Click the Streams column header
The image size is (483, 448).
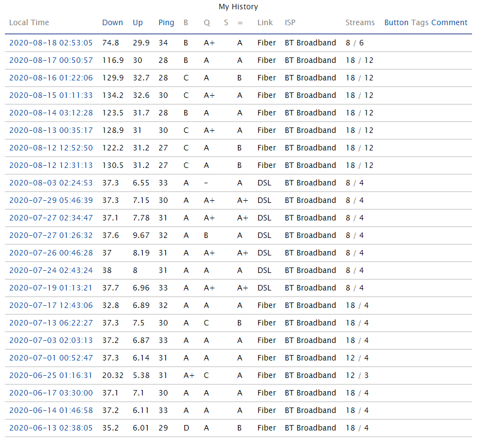pos(360,22)
